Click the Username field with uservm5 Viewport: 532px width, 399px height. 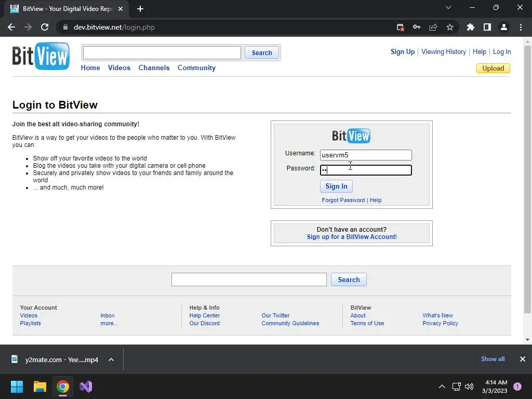tap(366, 155)
